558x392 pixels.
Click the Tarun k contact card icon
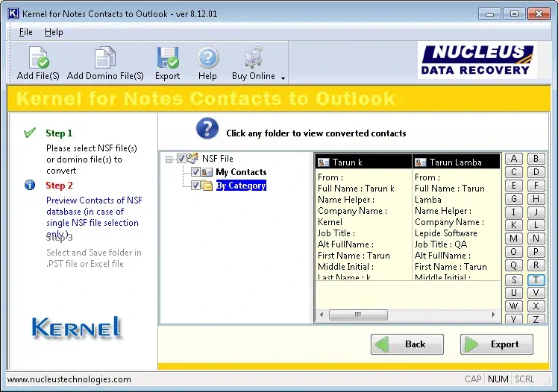324,162
